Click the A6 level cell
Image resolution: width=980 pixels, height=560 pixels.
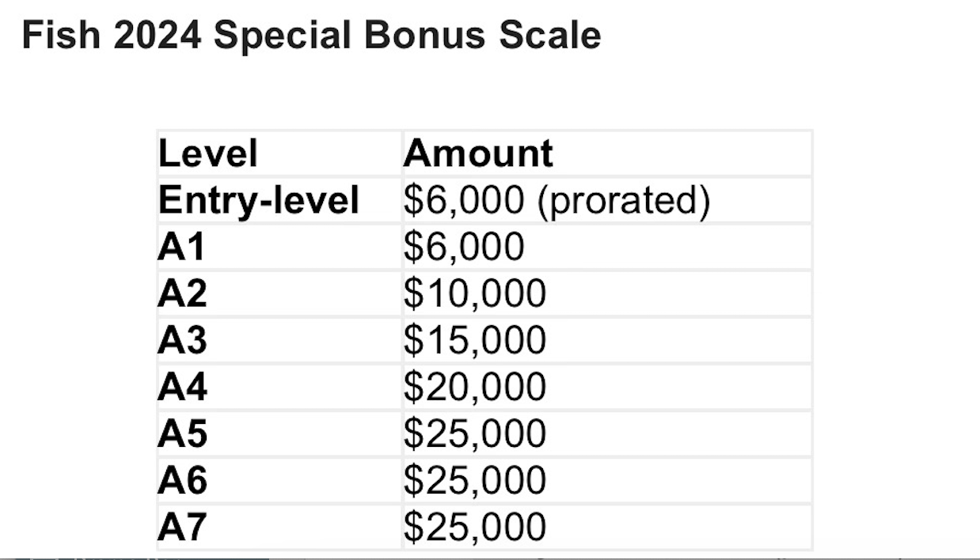pyautogui.click(x=182, y=481)
